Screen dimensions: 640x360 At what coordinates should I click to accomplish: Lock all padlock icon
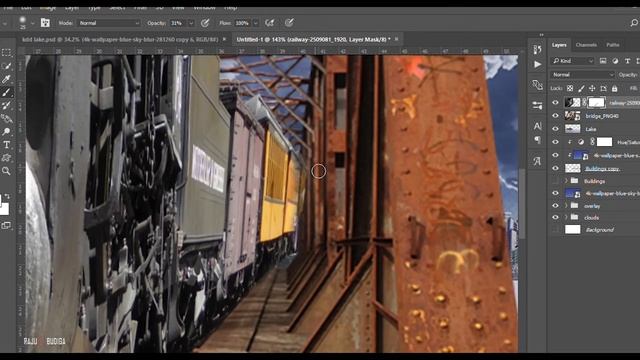(x=615, y=88)
